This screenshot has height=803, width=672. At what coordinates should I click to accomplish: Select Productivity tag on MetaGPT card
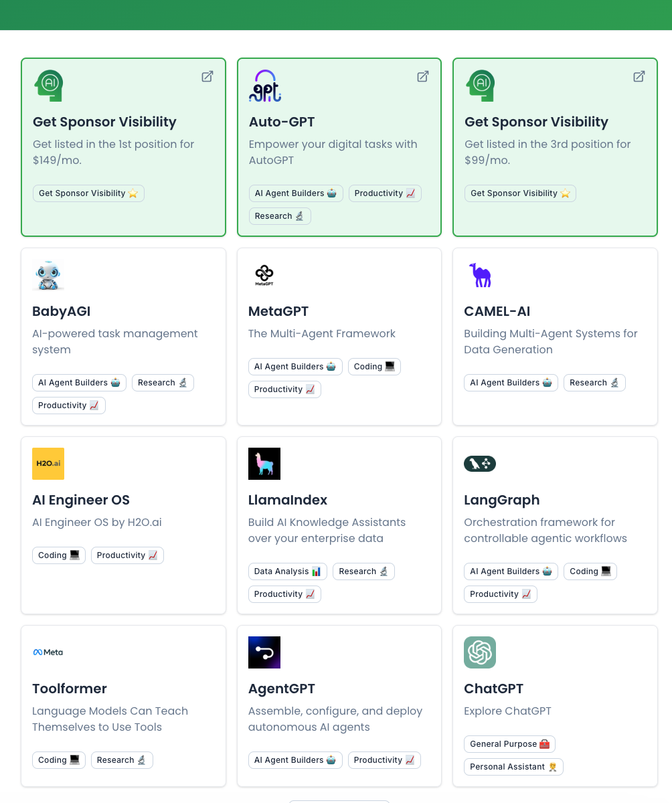(284, 389)
